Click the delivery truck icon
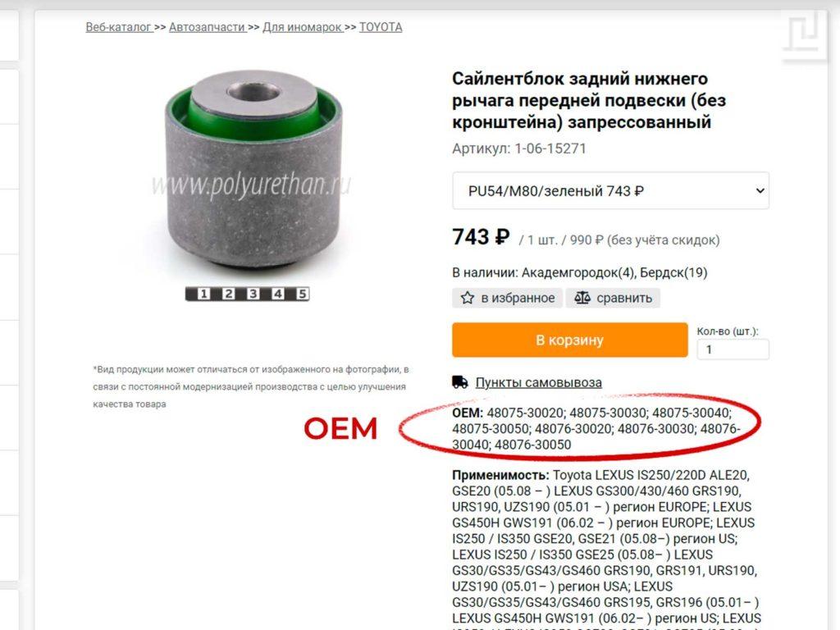The image size is (840, 630). (x=460, y=382)
